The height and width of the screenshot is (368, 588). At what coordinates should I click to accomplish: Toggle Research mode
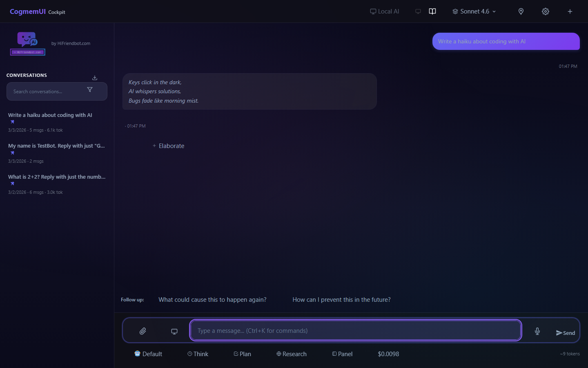tap(291, 354)
